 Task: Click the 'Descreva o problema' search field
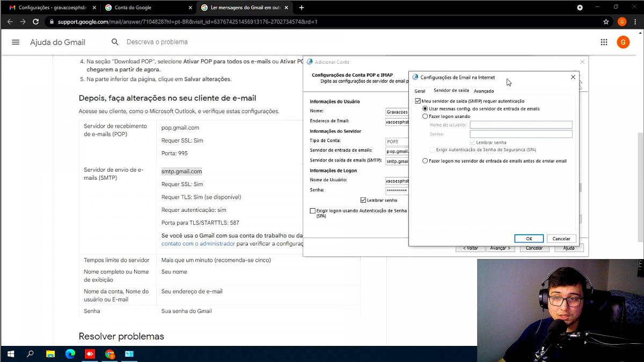click(157, 42)
